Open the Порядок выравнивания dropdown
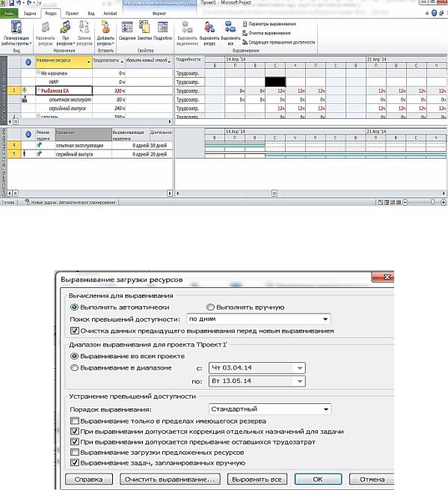The height and width of the screenshot is (490, 448). tap(326, 409)
